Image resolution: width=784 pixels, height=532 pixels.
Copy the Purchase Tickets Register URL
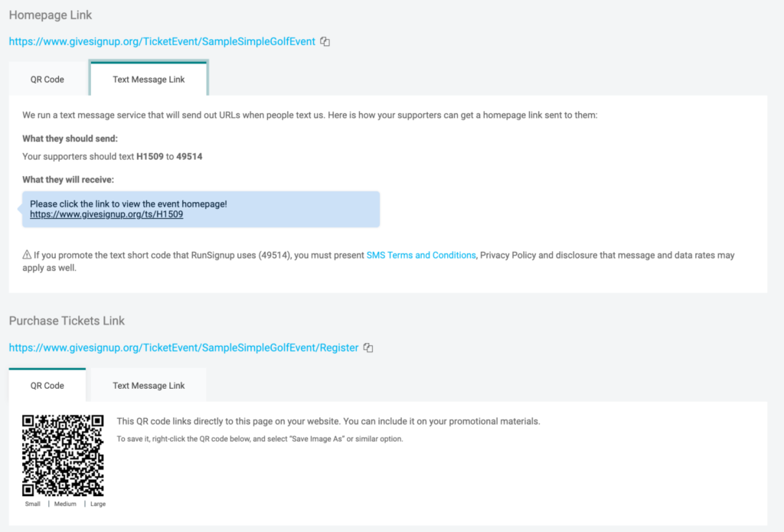[368, 348]
